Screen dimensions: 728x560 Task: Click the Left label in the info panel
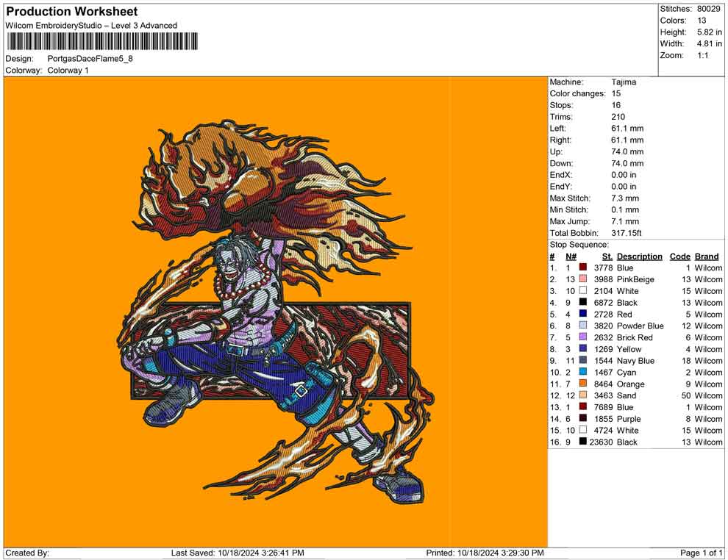[557, 129]
